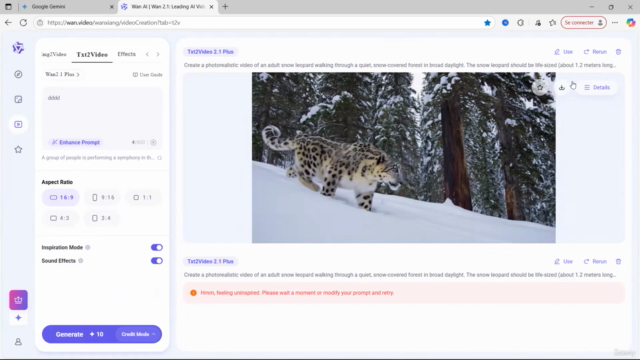The width and height of the screenshot is (640, 360).
Task: Open the Copilot icon in browser
Action: tap(631, 22)
